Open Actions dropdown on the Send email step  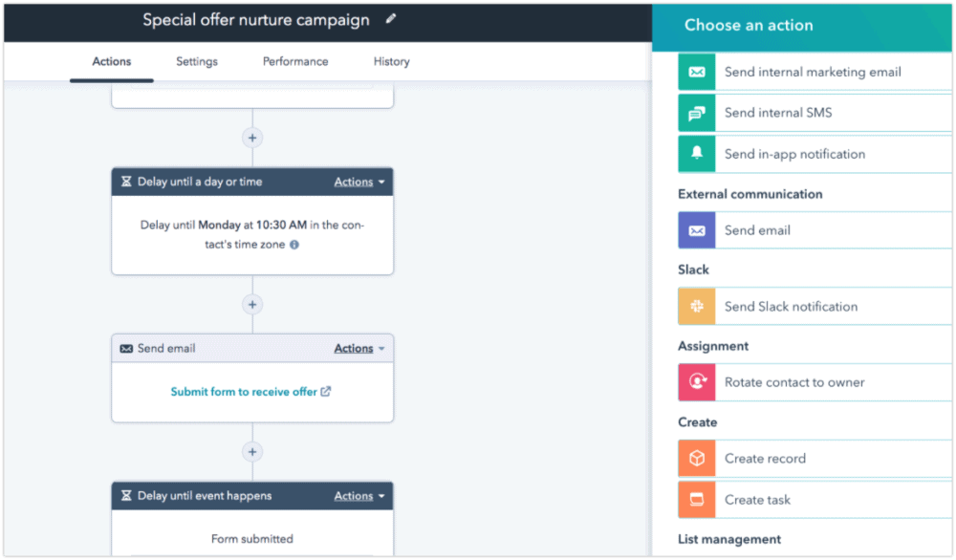click(358, 348)
